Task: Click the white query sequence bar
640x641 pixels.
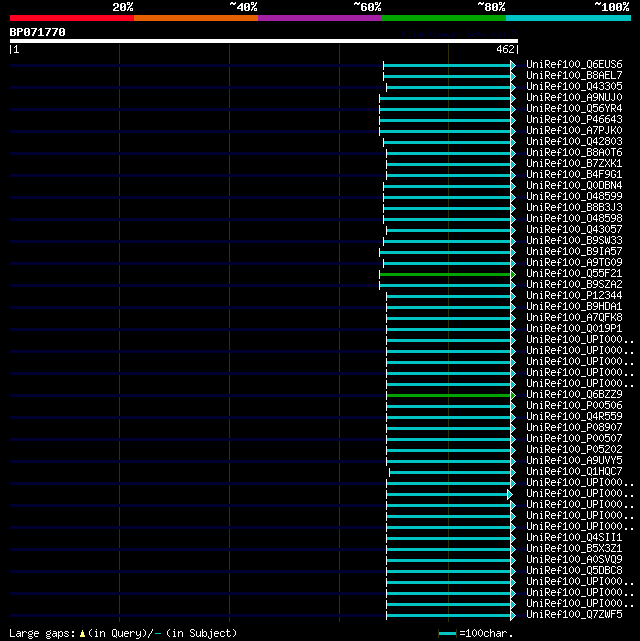Action: tap(264, 41)
